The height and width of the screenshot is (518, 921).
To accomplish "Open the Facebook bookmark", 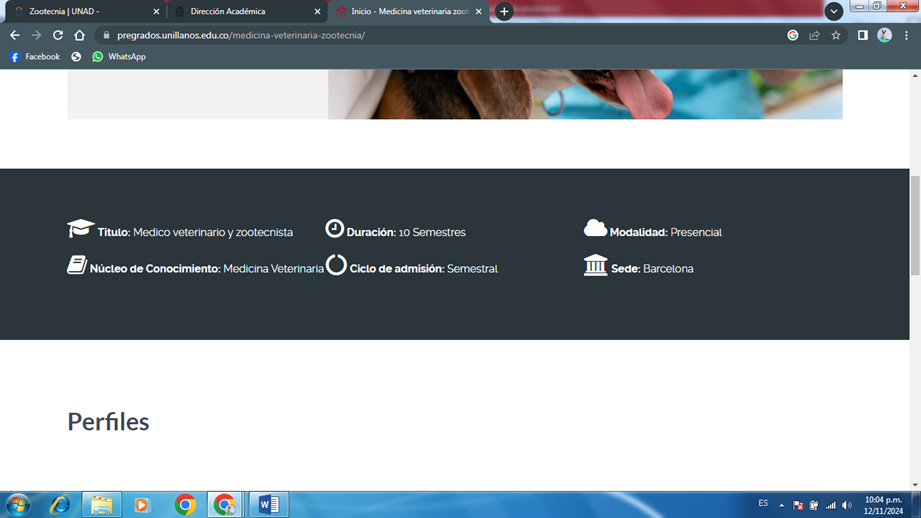I will (x=35, y=57).
